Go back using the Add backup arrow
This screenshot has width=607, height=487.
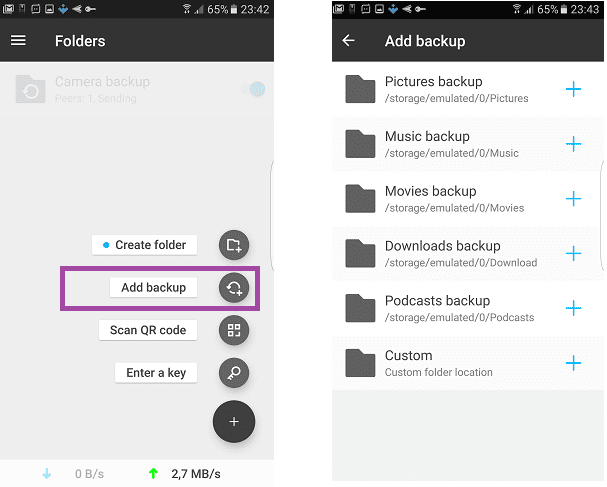[x=348, y=40]
